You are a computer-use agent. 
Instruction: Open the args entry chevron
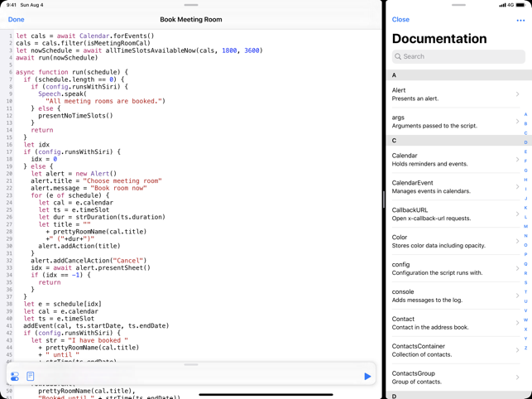[x=518, y=122]
